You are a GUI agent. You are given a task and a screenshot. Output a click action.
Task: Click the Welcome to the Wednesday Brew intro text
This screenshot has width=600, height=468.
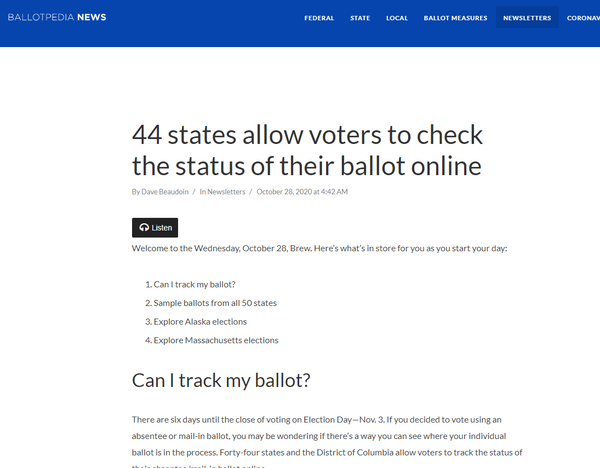320,248
